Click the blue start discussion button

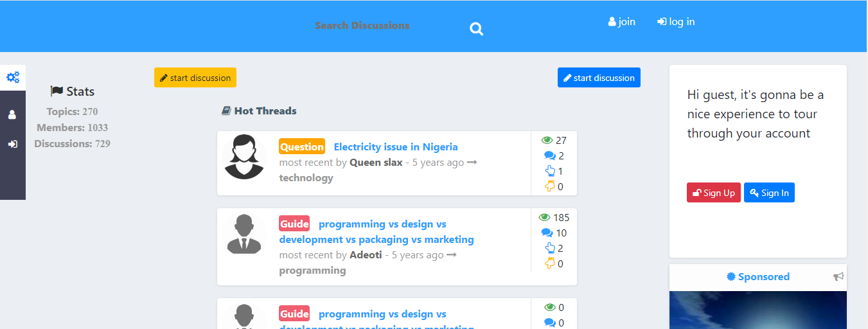pyautogui.click(x=599, y=78)
